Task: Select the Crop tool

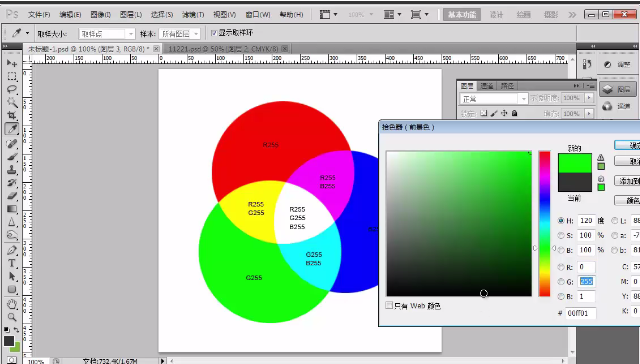Action: click(12, 115)
